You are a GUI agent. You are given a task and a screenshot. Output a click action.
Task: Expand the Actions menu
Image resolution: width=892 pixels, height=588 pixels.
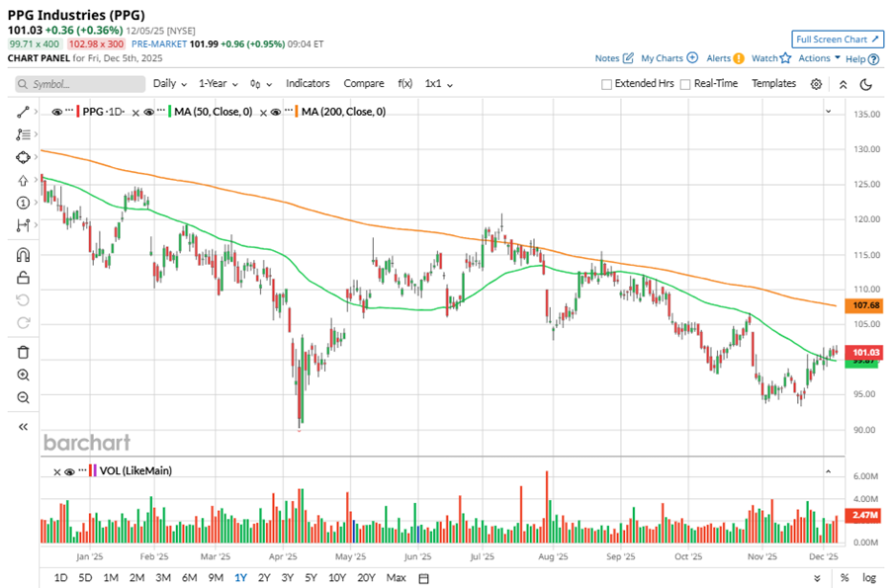pyautogui.click(x=819, y=58)
